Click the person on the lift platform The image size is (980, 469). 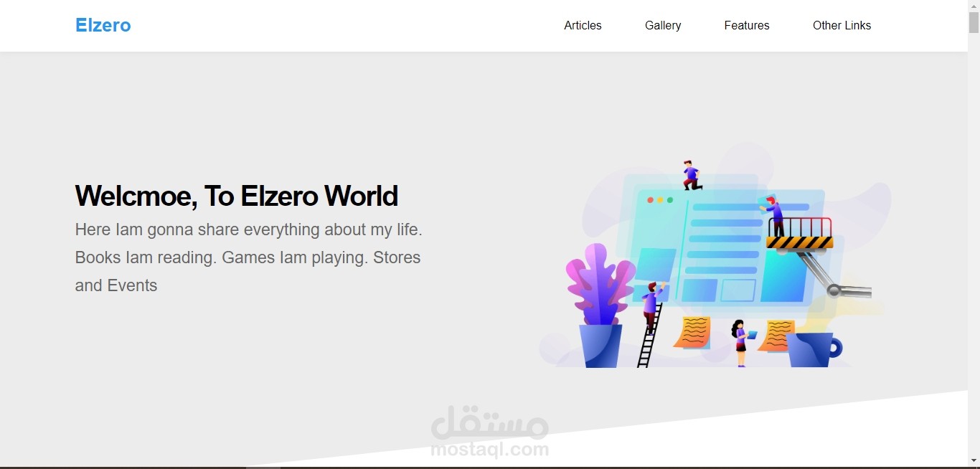point(777,212)
